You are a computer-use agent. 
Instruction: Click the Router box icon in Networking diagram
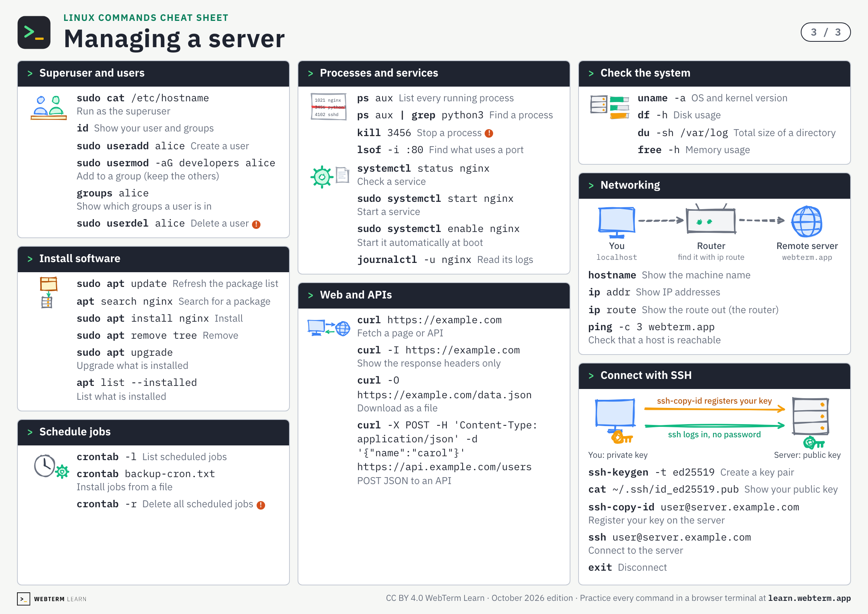pos(711,219)
